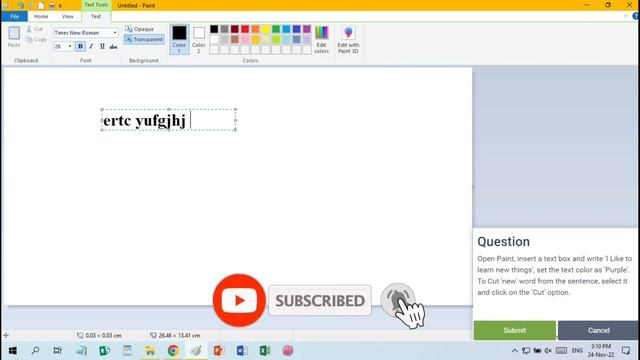Image resolution: width=640 pixels, height=360 pixels.
Task: Toggle Bold text formatting
Action: [x=80, y=47]
